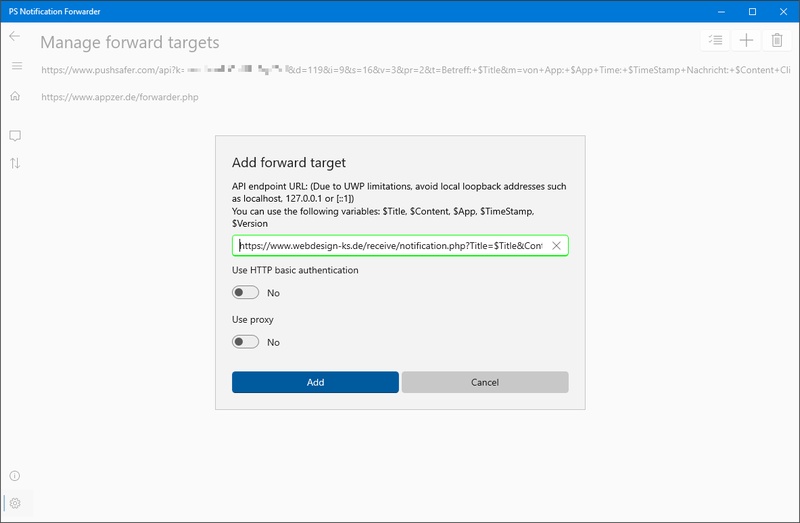Click the plus add target icon
The width and height of the screenshot is (800, 523).
[746, 40]
